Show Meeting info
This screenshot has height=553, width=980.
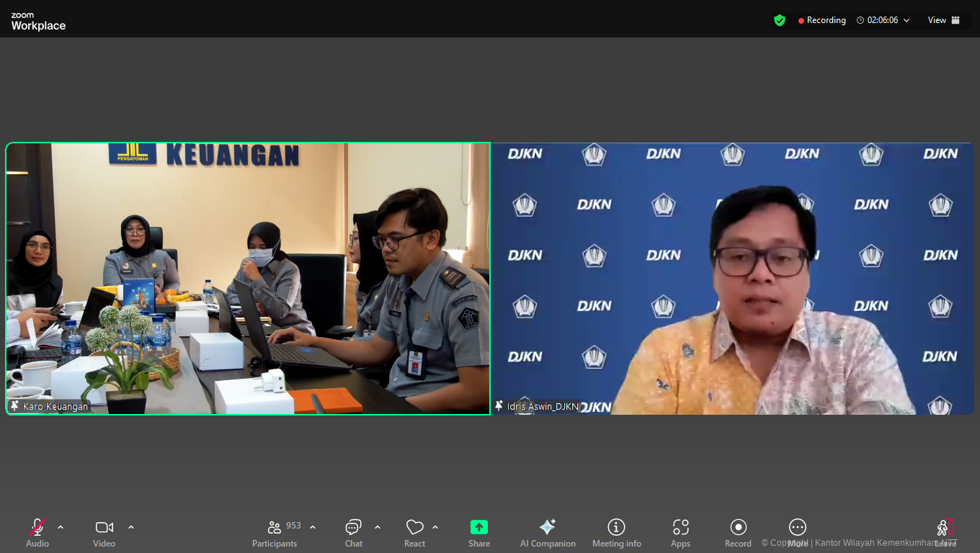[x=616, y=528]
